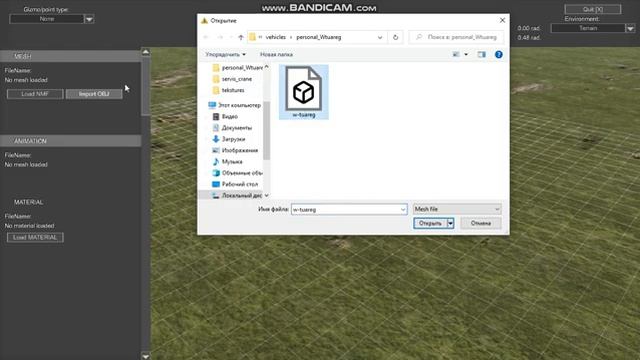Viewport: 640px width, 360px height.
Task: Click the left panel scroll up arrow
Action: tap(146, 52)
